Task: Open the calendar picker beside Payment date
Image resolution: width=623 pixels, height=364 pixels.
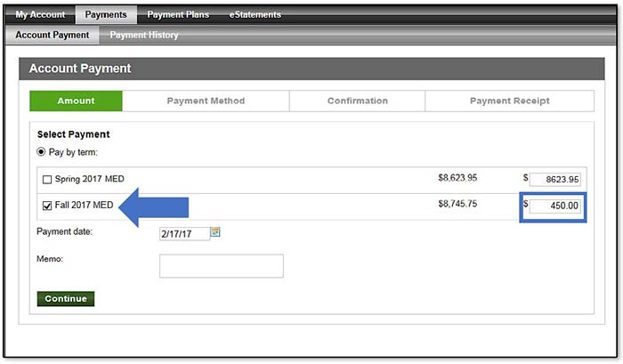Action: click(215, 232)
